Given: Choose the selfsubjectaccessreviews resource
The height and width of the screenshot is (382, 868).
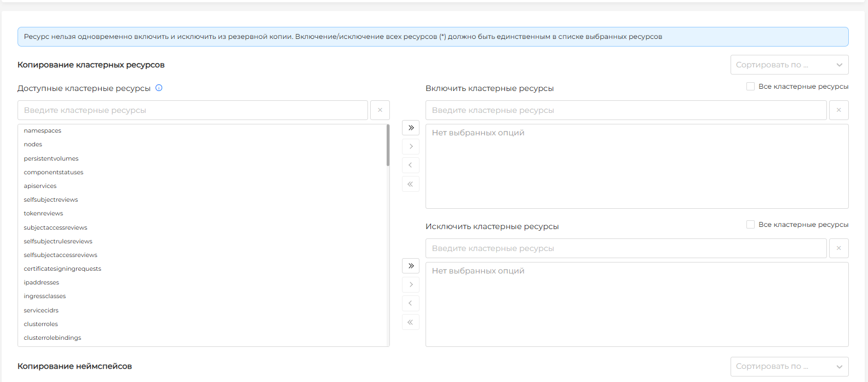Looking at the screenshot, I should (x=202, y=255).
